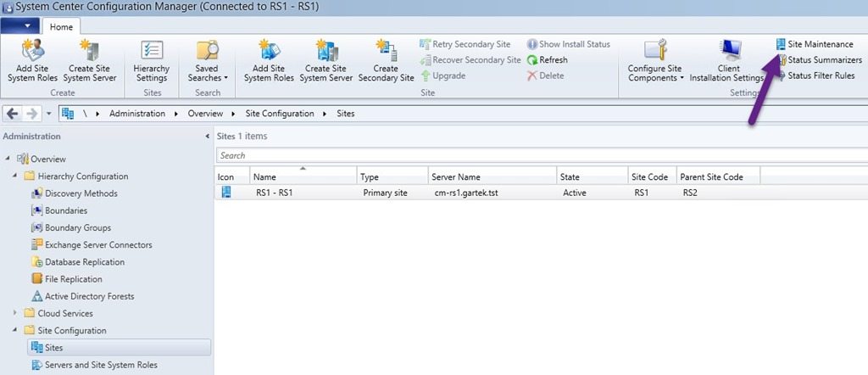Open Status Filter Rules
Image resolution: width=868 pixels, height=375 pixels.
pos(815,76)
